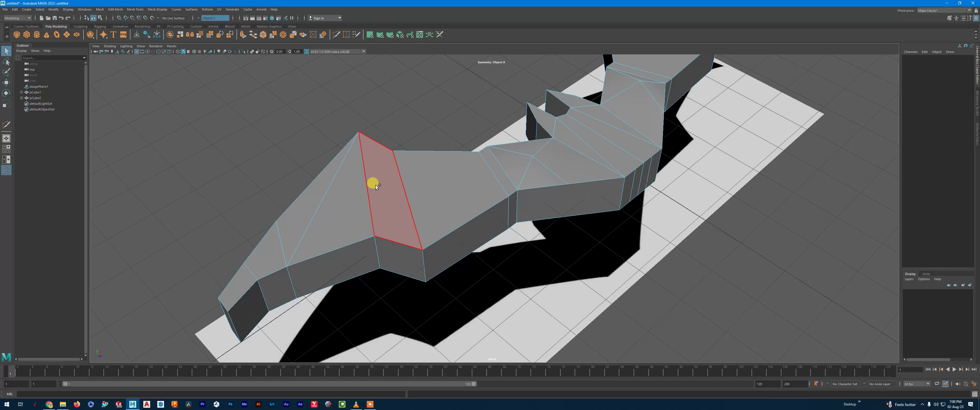Switch to the Sculpting shelf tab
This screenshot has width=980, height=410.
(80, 27)
